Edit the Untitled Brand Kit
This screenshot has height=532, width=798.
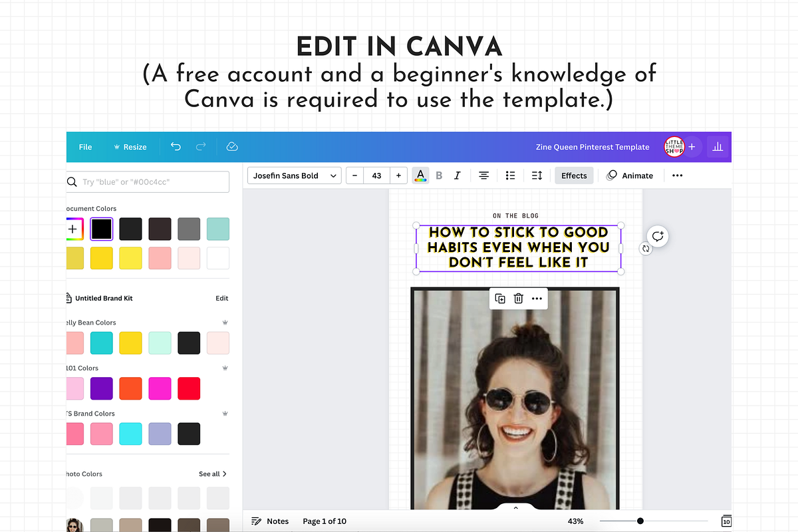click(222, 299)
